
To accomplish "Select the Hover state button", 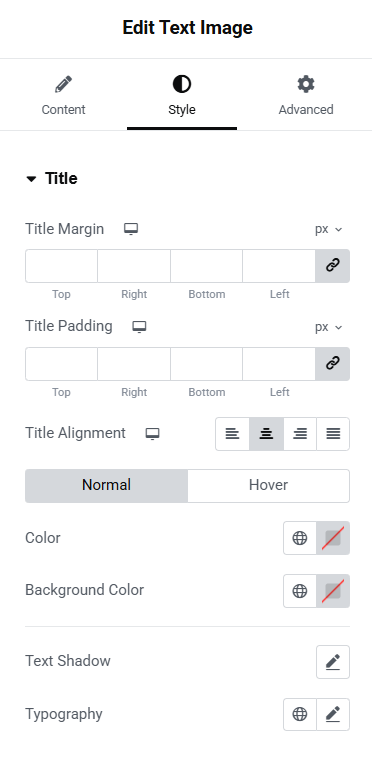I will click(269, 485).
